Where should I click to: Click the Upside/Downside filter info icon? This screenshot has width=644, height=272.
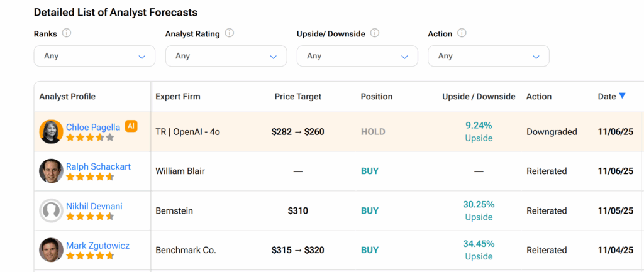click(375, 33)
